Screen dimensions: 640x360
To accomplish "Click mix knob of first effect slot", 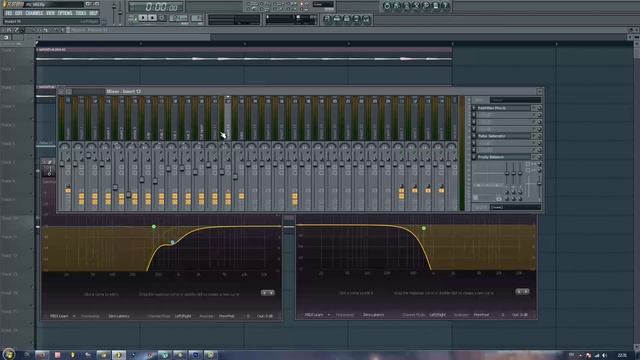I will tap(539, 108).
